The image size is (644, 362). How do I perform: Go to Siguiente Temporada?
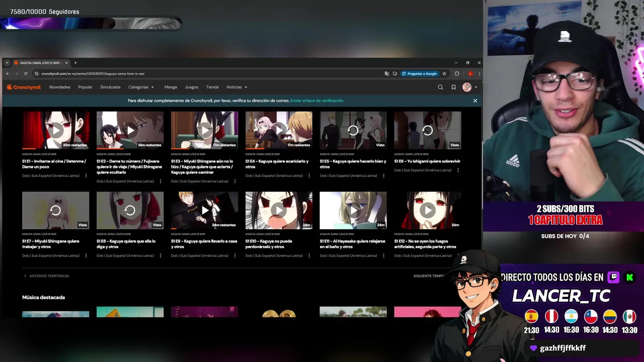(429, 276)
